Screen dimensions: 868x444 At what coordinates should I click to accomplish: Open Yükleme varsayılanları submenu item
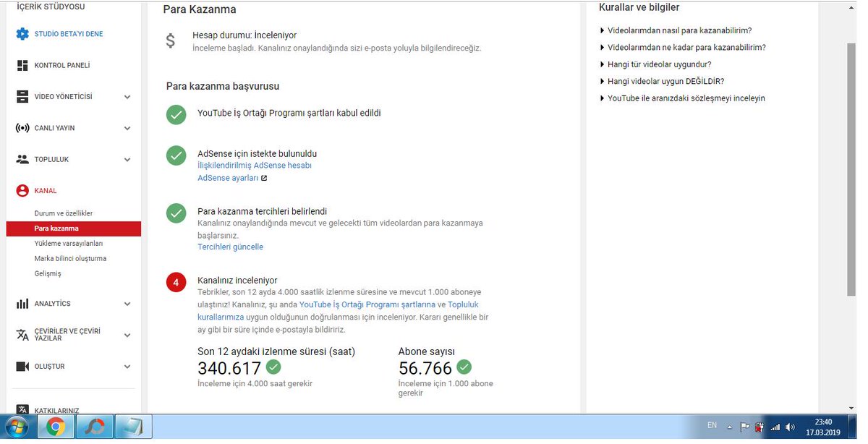[x=69, y=244]
